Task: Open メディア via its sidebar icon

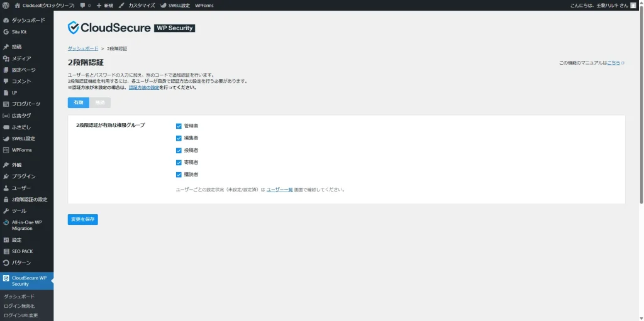Action: click(x=6, y=58)
